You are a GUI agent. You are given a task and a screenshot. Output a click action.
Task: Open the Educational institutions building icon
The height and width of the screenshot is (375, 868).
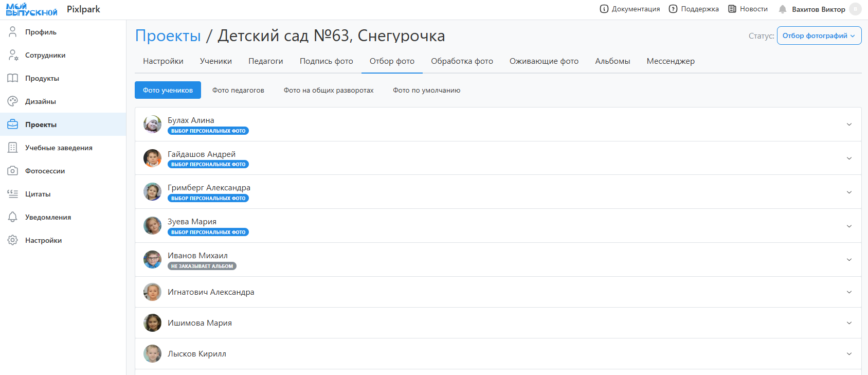coord(13,148)
